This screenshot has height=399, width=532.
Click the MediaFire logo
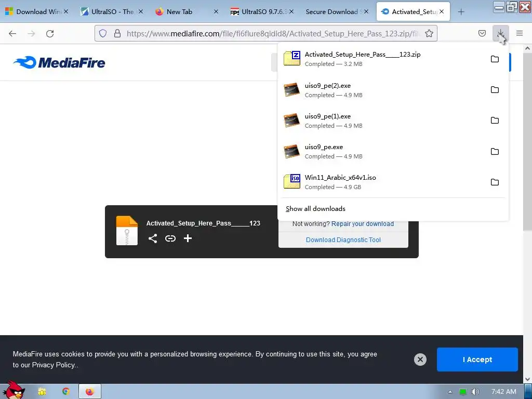point(59,62)
